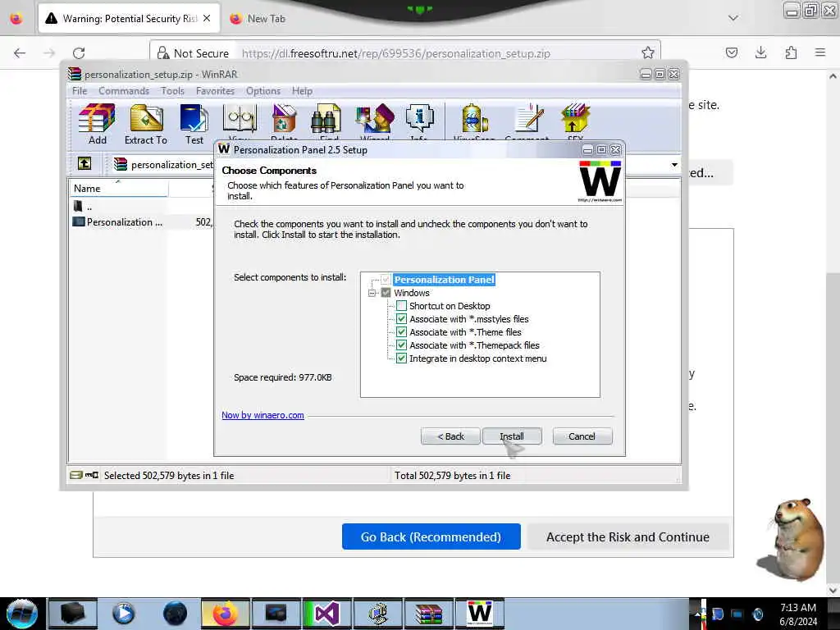Bookmark page with the star icon

(x=648, y=52)
